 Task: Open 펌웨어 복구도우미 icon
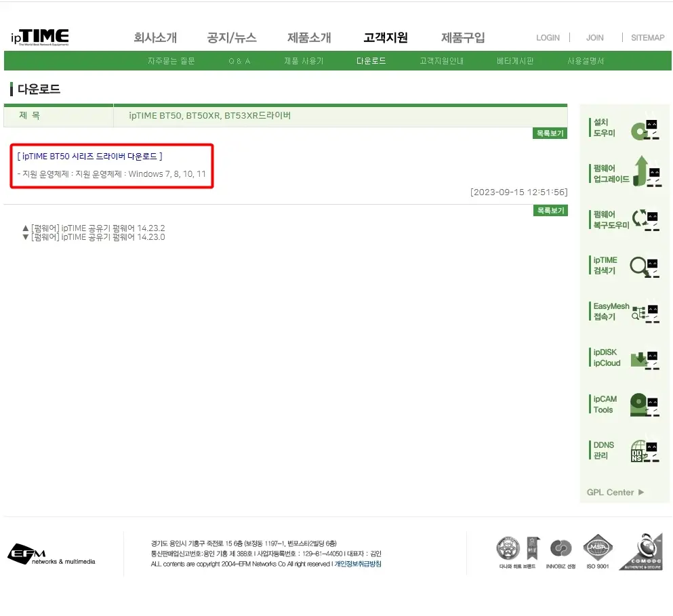point(645,220)
